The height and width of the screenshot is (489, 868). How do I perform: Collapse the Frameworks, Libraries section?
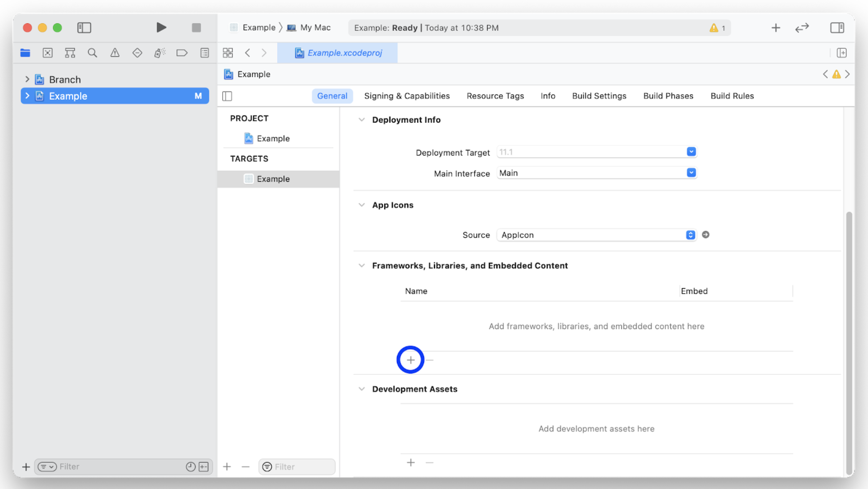362,266
